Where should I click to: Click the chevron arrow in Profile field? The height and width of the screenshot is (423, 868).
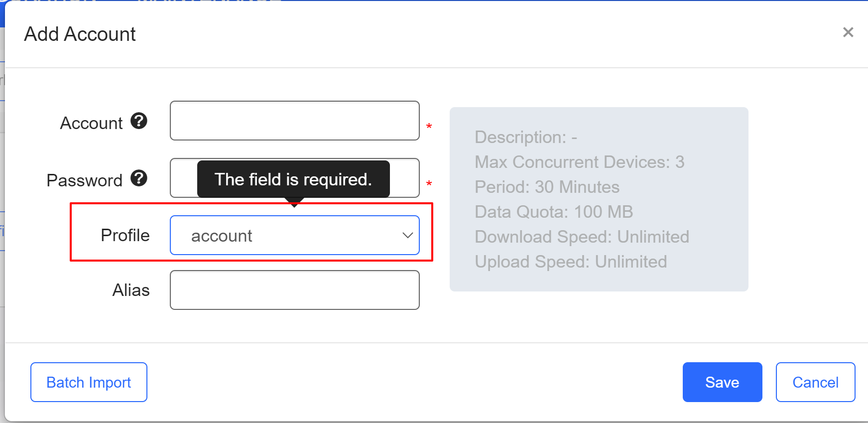408,235
